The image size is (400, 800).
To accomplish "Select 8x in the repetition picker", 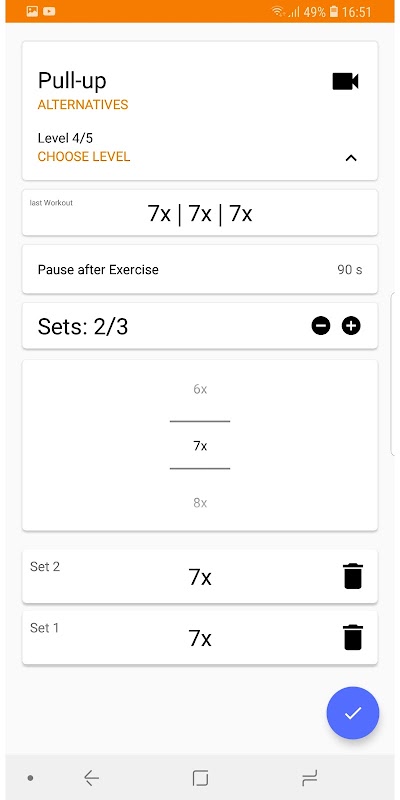I will pyautogui.click(x=200, y=503).
